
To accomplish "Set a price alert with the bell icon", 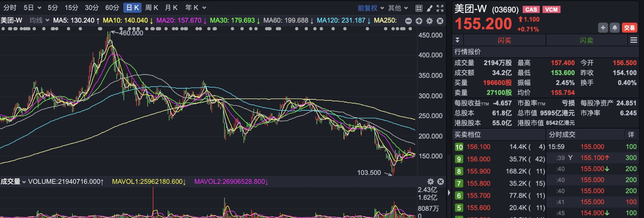I will point(615,28).
